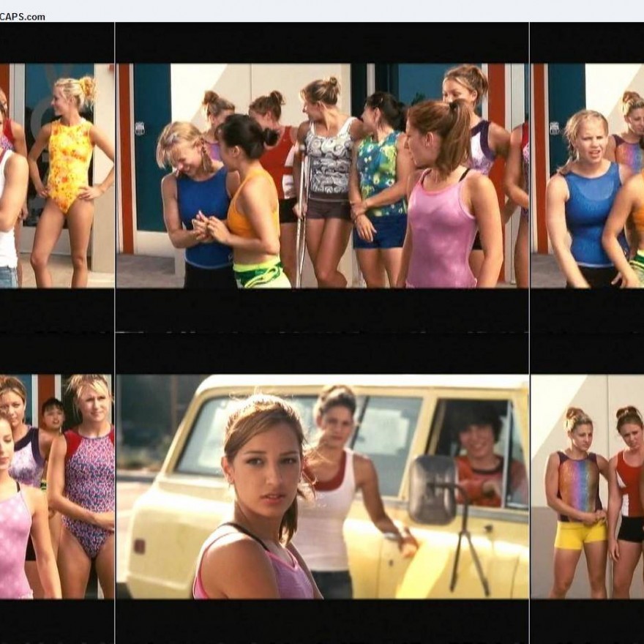Viewport: 644px width, 644px height.
Task: View the bottom-left thumbnail with purple patterned leotard
Action: click(57, 487)
